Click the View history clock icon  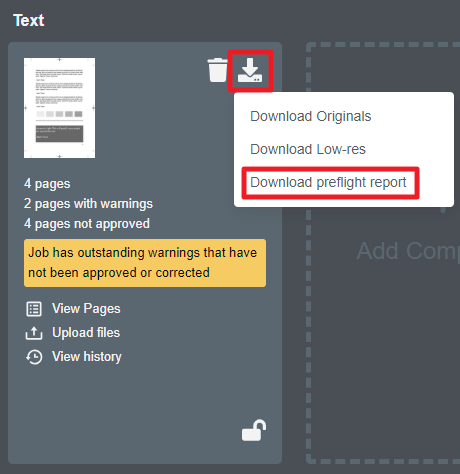pos(34,357)
